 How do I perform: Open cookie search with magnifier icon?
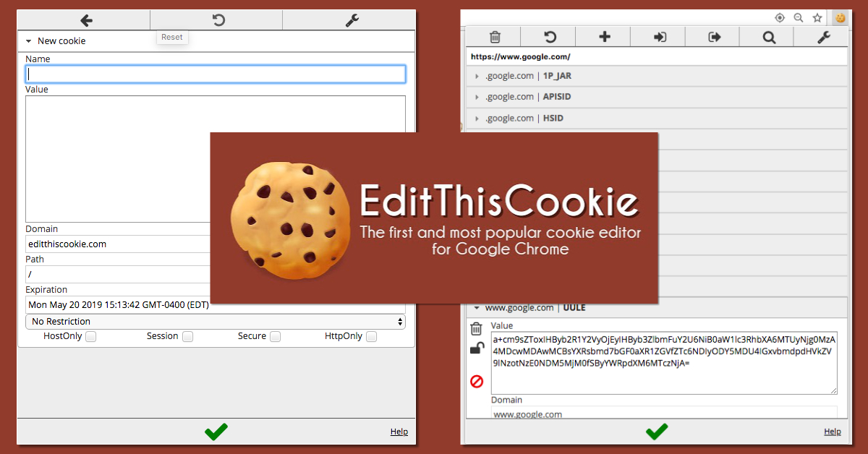click(x=769, y=37)
